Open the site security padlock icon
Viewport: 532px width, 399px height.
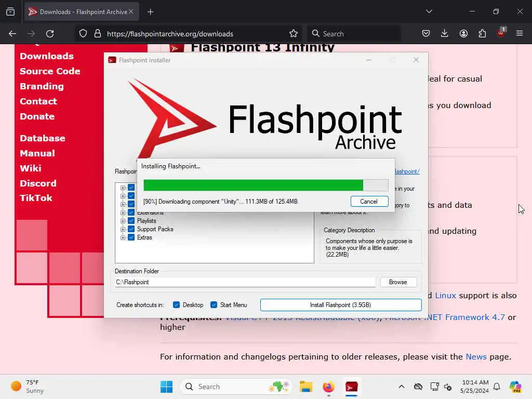tap(98, 34)
